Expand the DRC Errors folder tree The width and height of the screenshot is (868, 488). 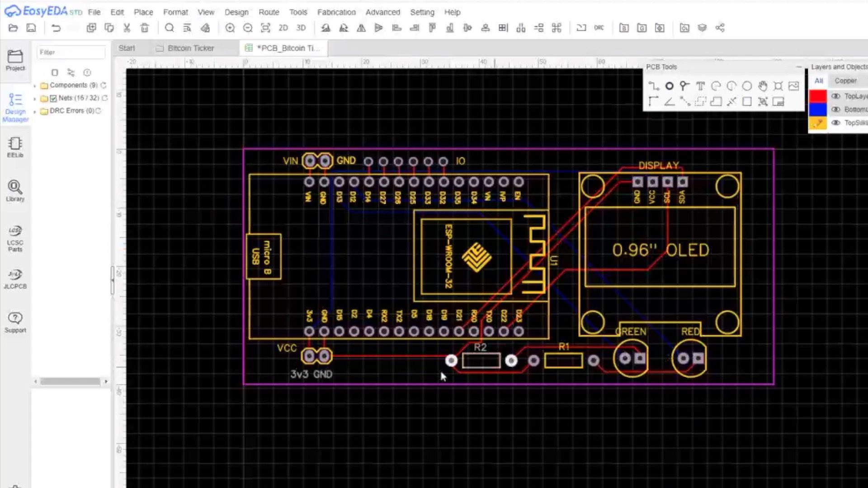[x=35, y=111]
